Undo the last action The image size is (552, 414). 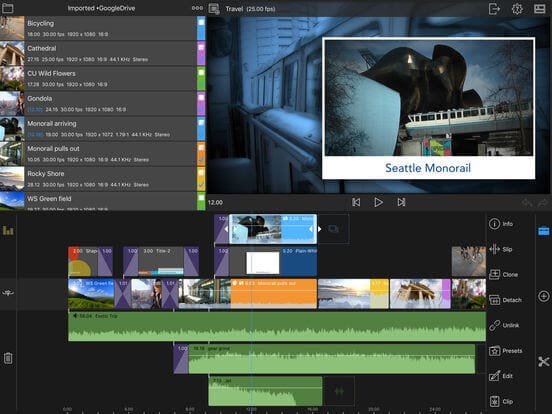527,203
